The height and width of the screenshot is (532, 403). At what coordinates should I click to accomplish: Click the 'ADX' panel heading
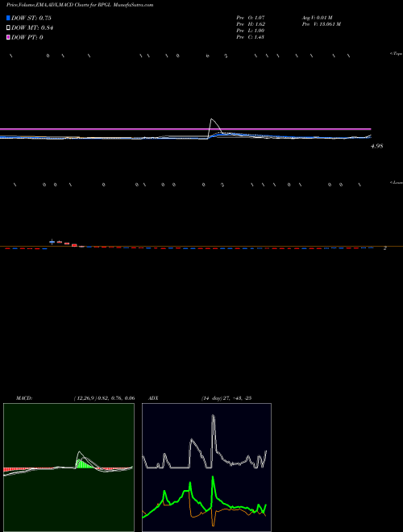153,398
